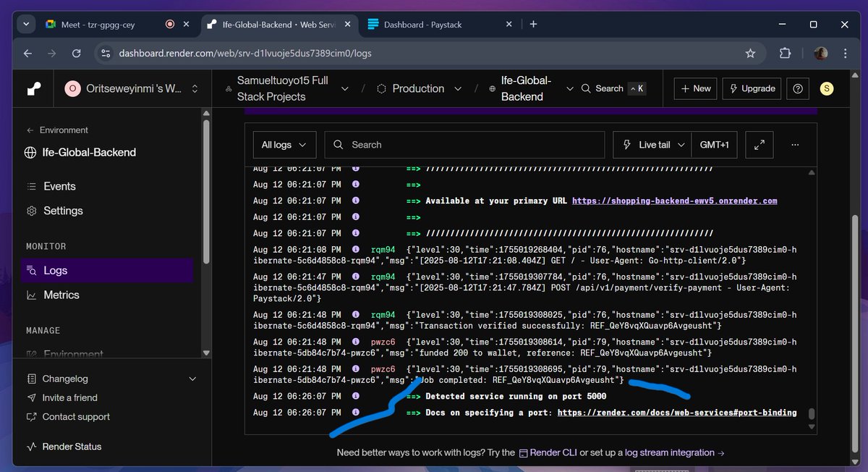
Task: Click the Render logo icon
Action: pos(34,88)
